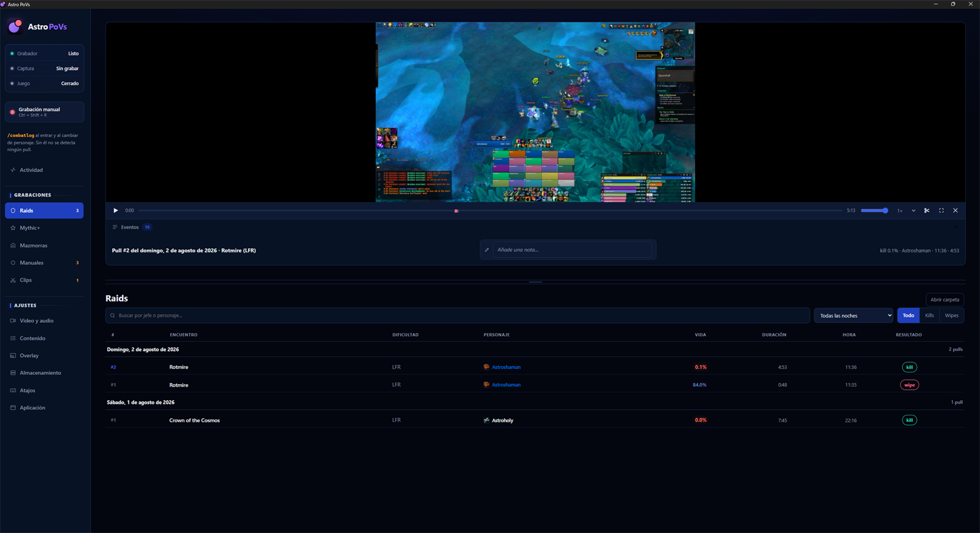The width and height of the screenshot is (980, 533).
Task: Open the 'Todas las noches' dropdown
Action: coord(854,316)
